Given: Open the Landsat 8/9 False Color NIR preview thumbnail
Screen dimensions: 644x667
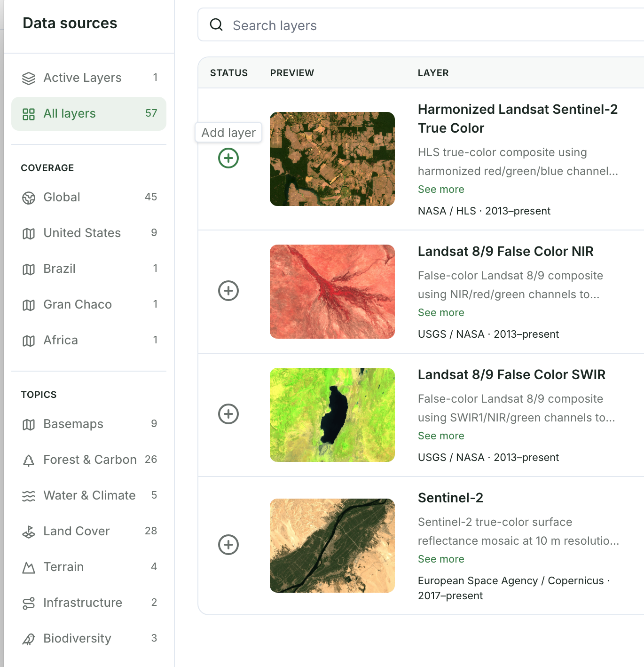Looking at the screenshot, I should (332, 292).
